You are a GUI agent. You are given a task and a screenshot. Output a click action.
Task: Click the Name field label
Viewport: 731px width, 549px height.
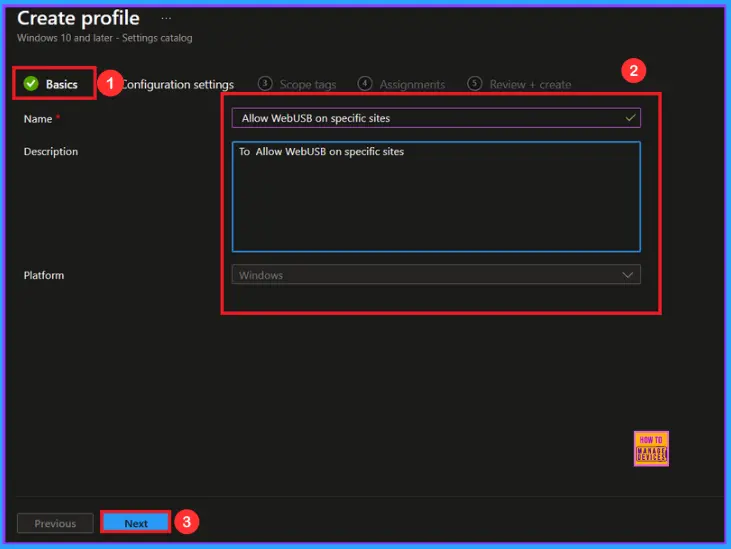tap(38, 119)
